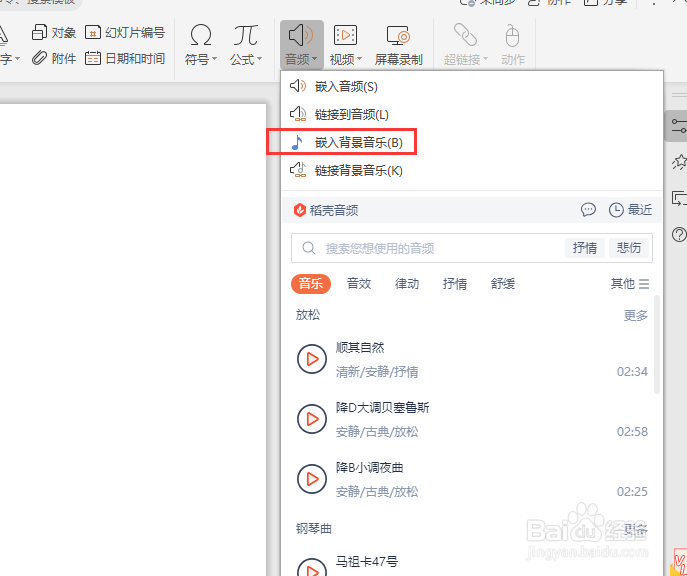
Task: Open the 符号 dropdown arrow
Action: coord(215,59)
